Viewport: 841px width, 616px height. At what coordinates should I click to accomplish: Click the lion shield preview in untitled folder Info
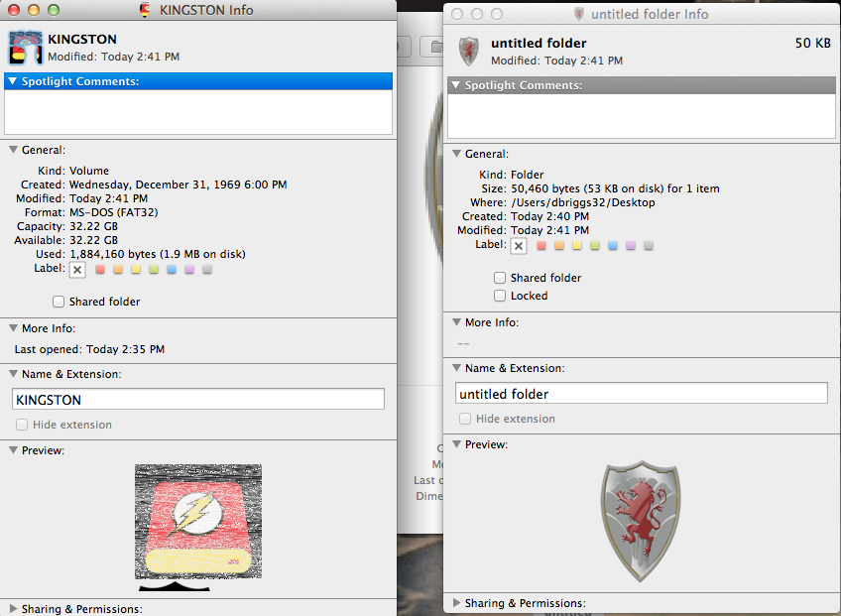(x=641, y=521)
